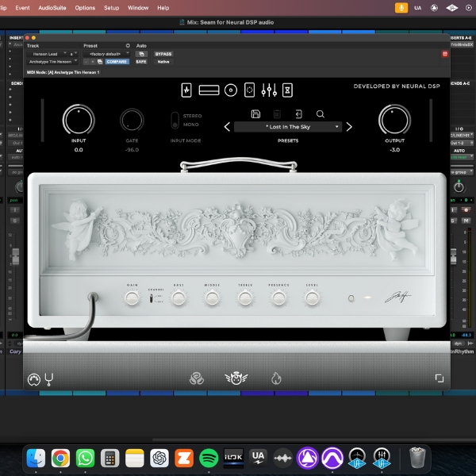The image size is (476, 476).
Task: Click the amp BASS knob
Action: tap(178, 298)
